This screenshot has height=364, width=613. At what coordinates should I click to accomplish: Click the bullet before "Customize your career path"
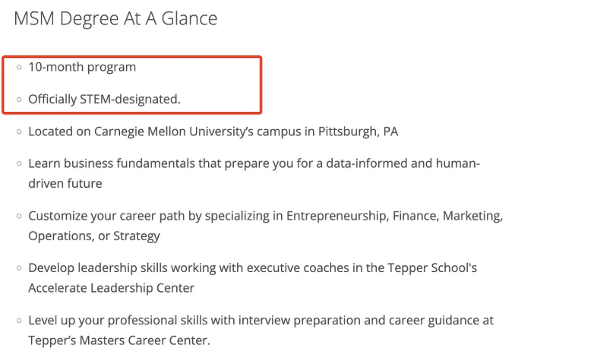coord(19,216)
